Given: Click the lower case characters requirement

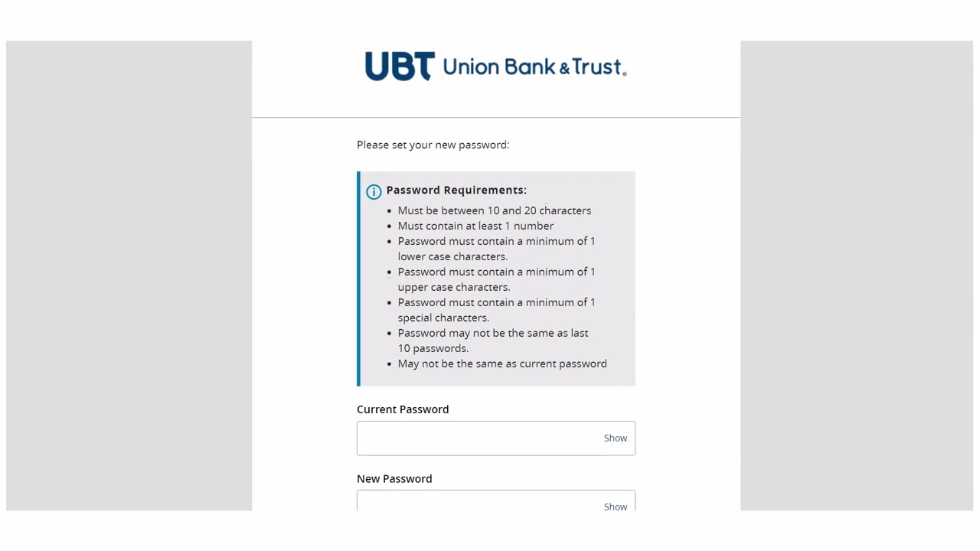Looking at the screenshot, I should (x=495, y=249).
